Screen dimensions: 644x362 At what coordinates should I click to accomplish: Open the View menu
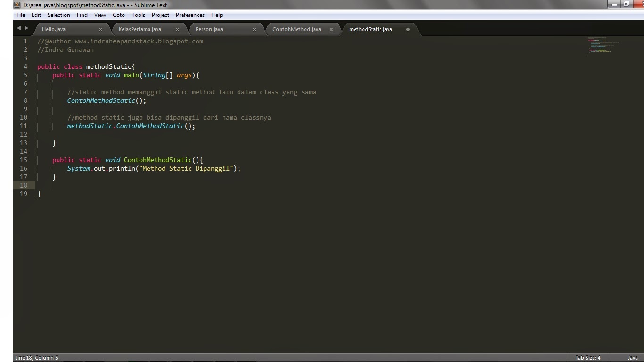100,15
